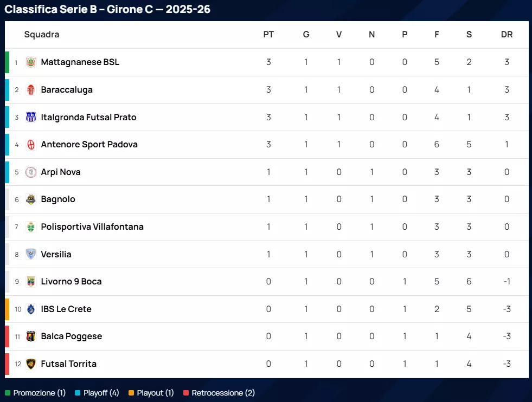
Task: Click the Futsal Torrita team logo
Action: (x=31, y=364)
